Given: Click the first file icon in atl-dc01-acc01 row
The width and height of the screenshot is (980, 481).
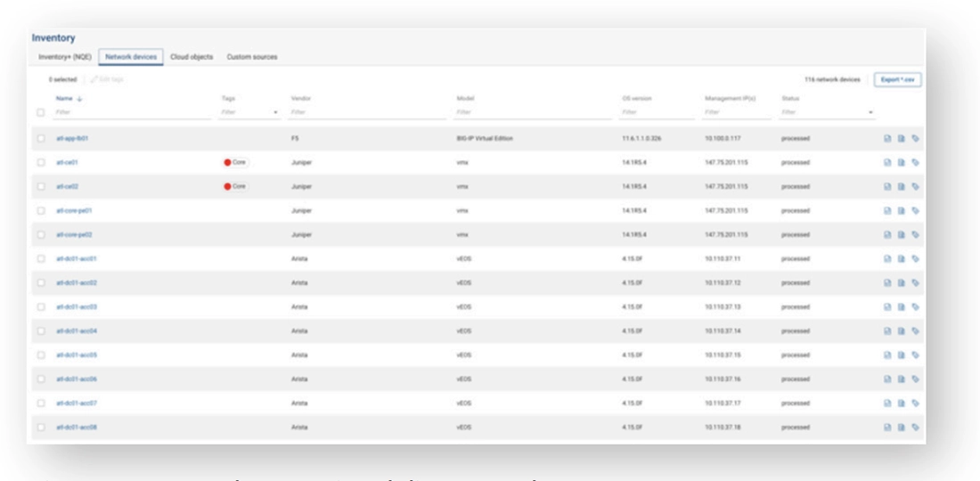Looking at the screenshot, I should coord(887,259).
